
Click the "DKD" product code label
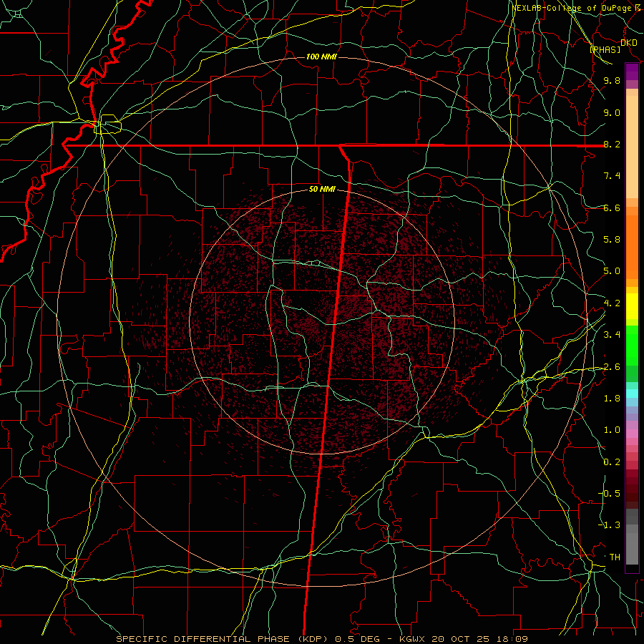pyautogui.click(x=629, y=43)
